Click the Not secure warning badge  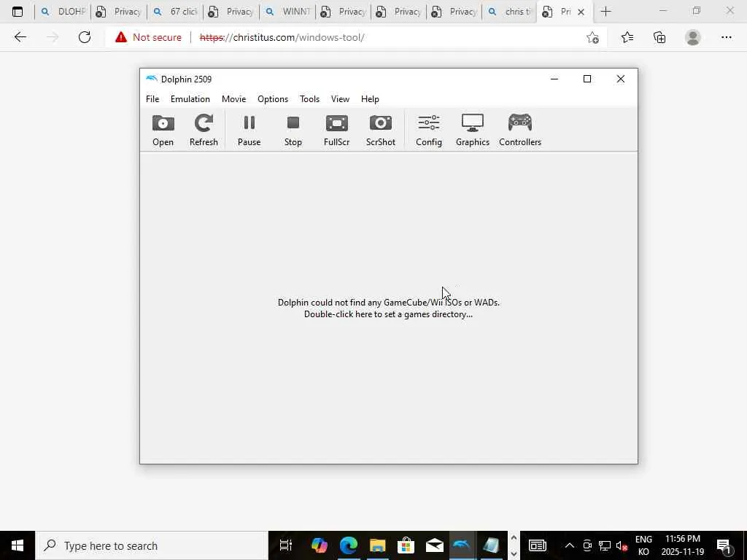click(x=148, y=37)
